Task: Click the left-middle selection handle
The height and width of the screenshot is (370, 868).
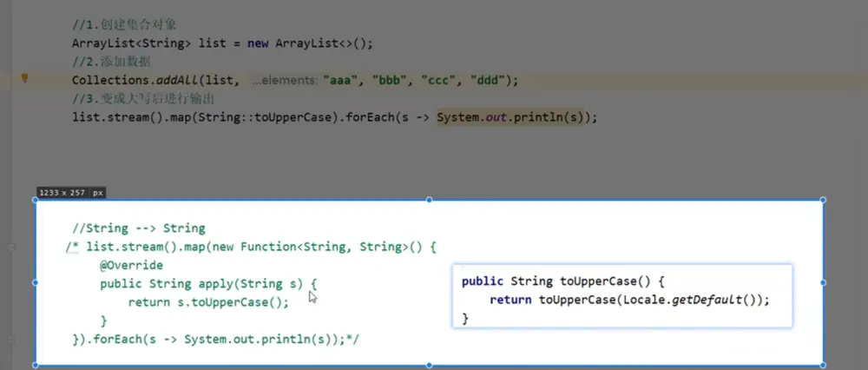Action: point(36,282)
